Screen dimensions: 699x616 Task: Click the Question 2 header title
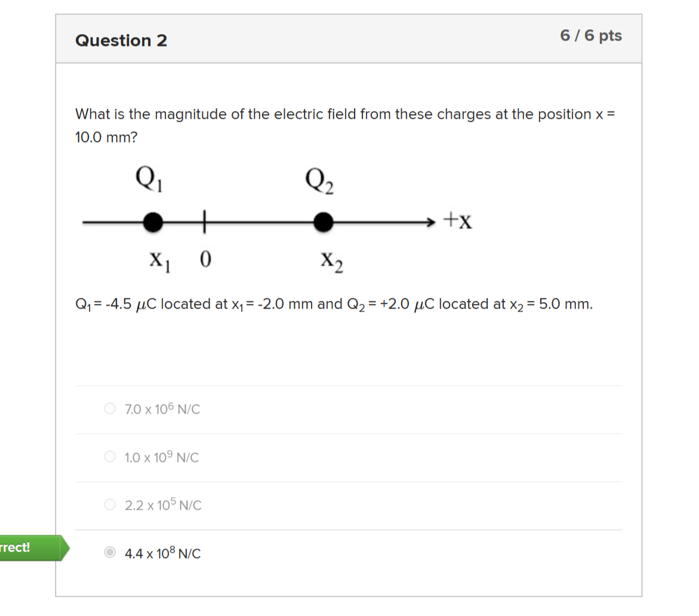tap(121, 41)
